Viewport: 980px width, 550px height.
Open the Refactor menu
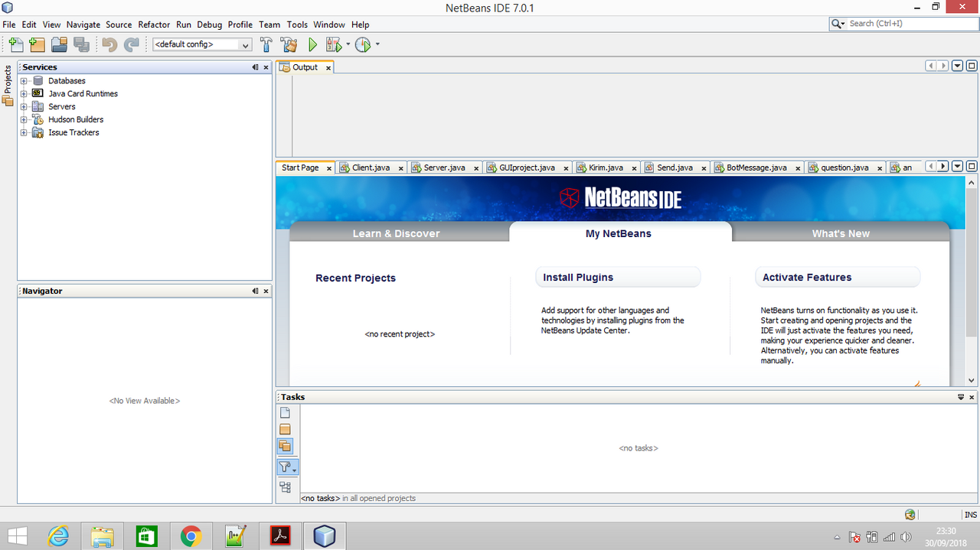[153, 24]
